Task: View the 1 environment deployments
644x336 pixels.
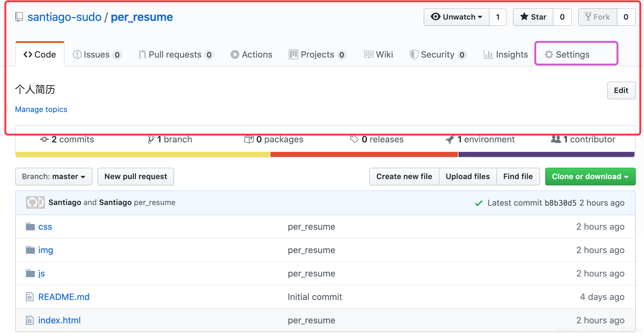Action: coord(480,140)
